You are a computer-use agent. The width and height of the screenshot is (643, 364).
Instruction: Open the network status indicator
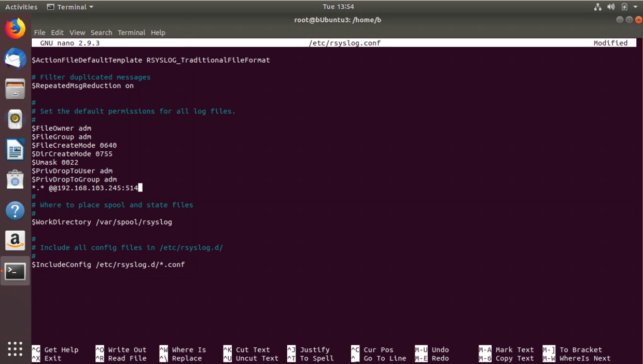(597, 7)
